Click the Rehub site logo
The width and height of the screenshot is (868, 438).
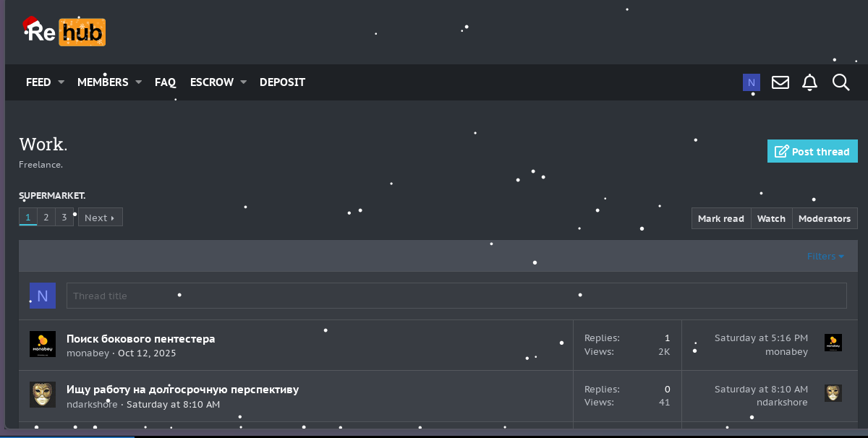pyautogui.click(x=65, y=32)
